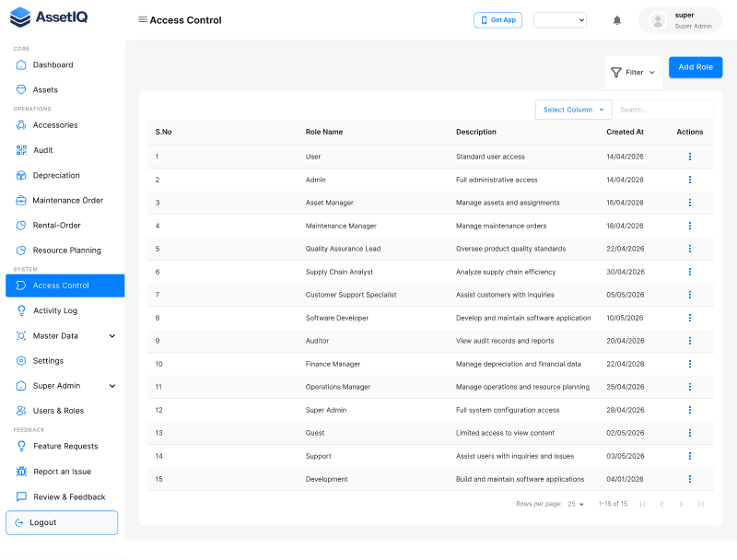Click the Filter funnel icon
The width and height of the screenshot is (737, 560).
pyautogui.click(x=615, y=73)
